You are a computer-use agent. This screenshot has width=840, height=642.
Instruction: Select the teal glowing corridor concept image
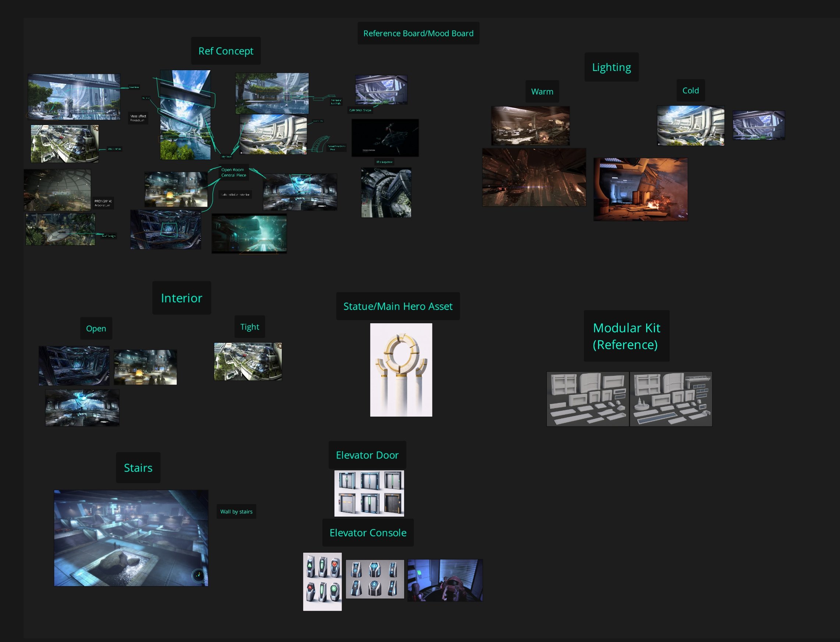249,233
